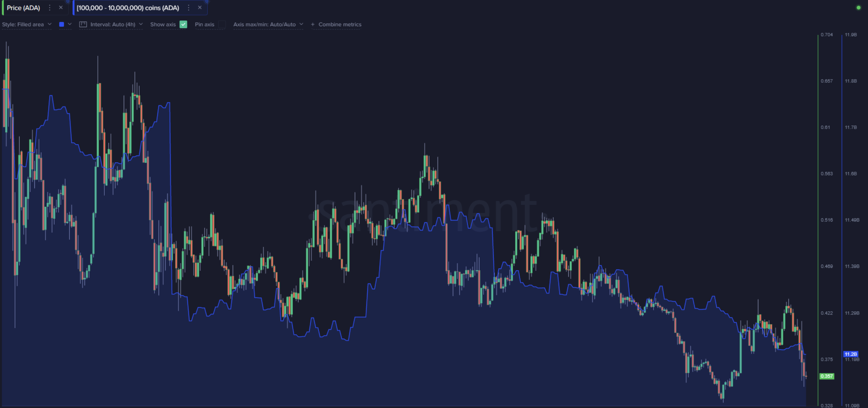Click the settings gear on the Price (ADA) tab
868x408 pixels.
pyautogui.click(x=68, y=2)
